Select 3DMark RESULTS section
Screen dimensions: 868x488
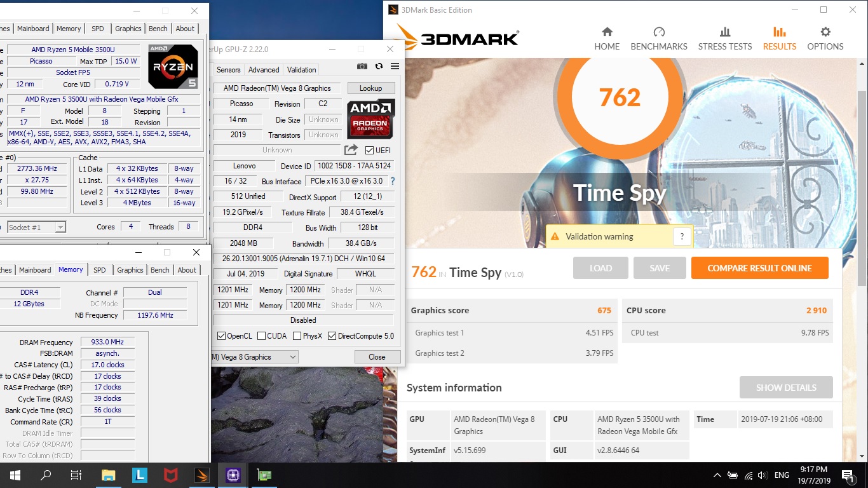(780, 39)
